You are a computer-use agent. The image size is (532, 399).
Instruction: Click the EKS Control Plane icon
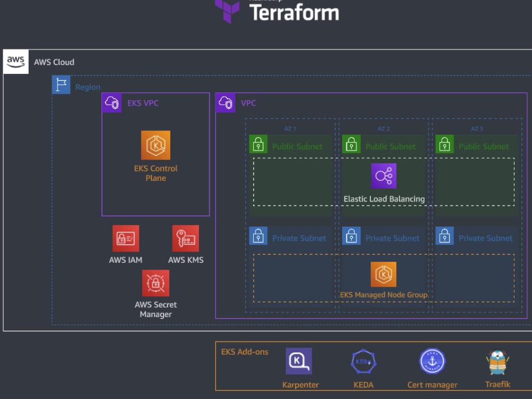(x=155, y=144)
